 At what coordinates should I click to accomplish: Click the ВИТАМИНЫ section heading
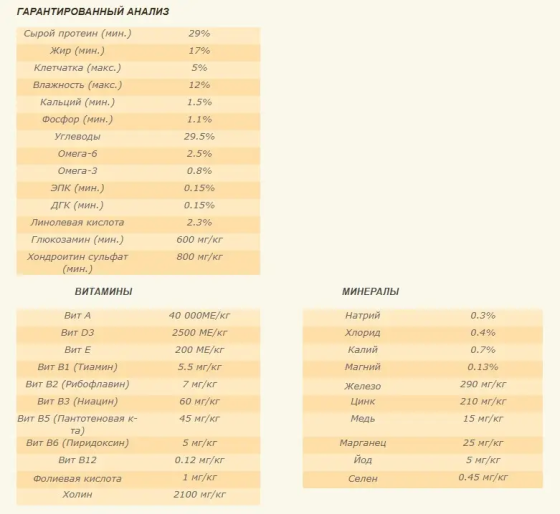tap(104, 291)
